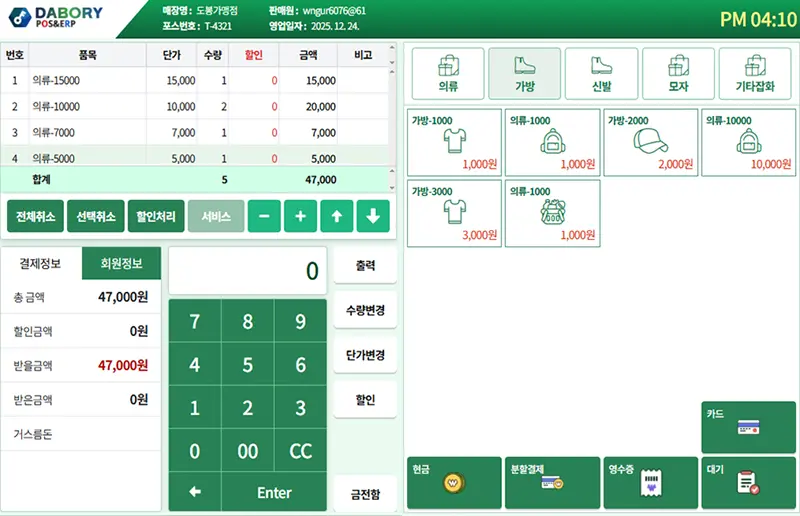Click the numeric entry display field
Screen dimensions: 800x516
pyautogui.click(x=247, y=270)
